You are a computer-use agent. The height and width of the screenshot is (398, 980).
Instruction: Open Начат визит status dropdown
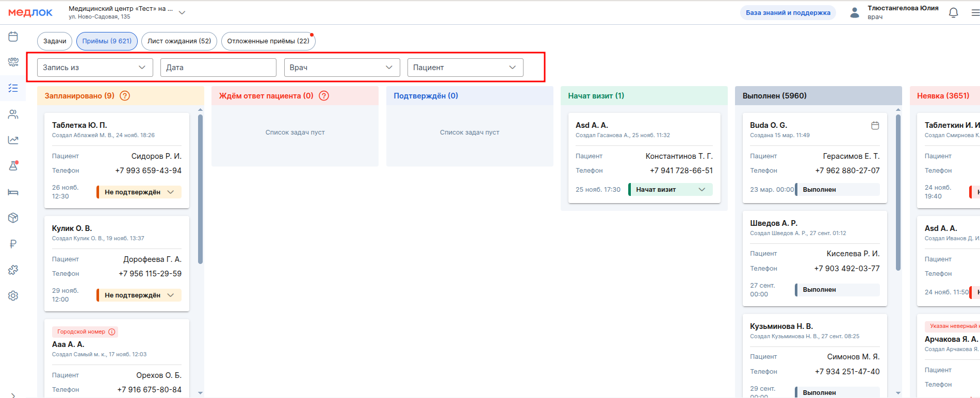[671, 190]
